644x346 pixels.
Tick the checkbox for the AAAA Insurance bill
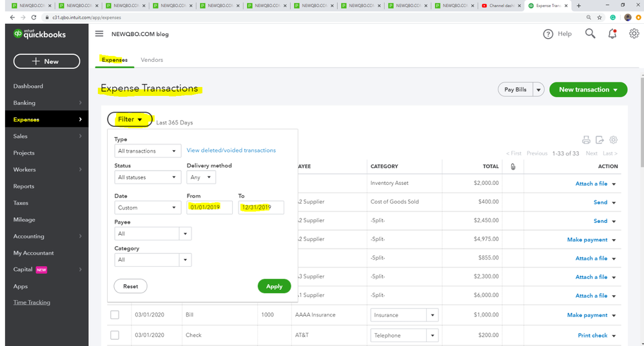115,315
